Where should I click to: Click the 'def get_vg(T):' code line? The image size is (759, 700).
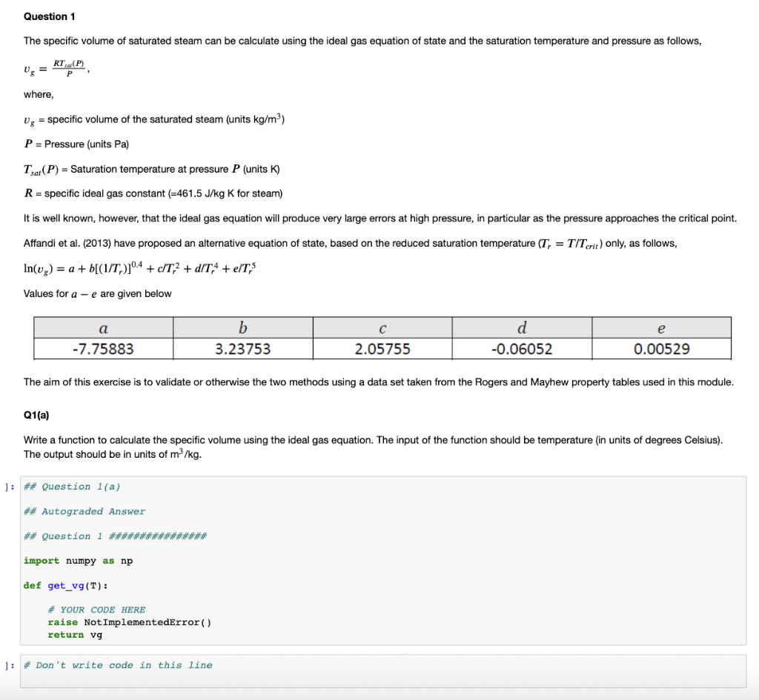[66, 586]
